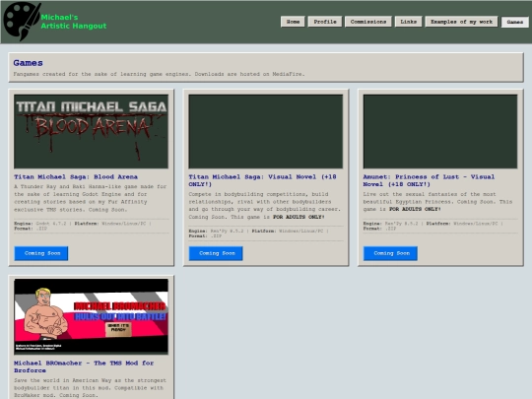Navigate to the Links page
532x399 pixels.
408,22
